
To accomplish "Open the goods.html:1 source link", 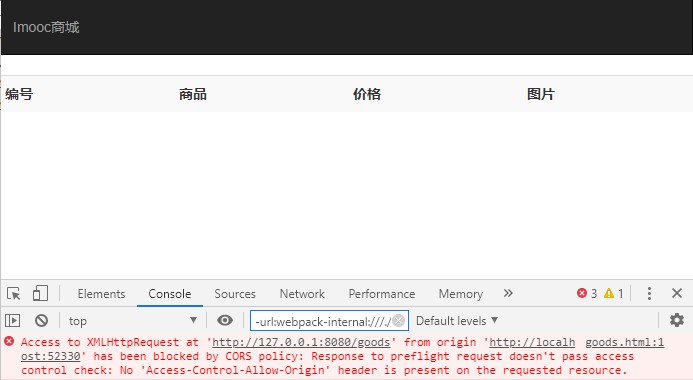I will (624, 342).
